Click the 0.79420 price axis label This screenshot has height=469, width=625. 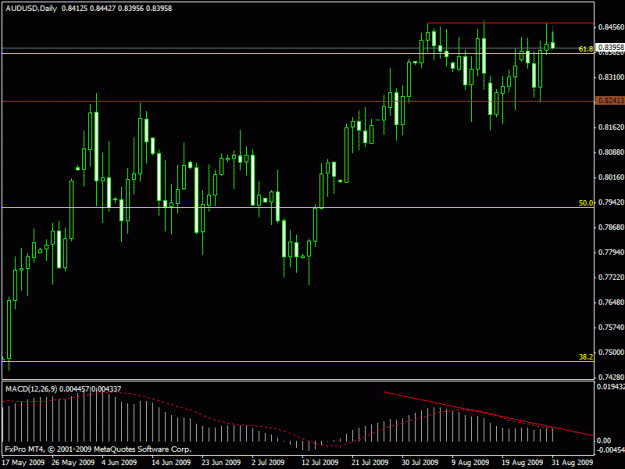tap(611, 202)
